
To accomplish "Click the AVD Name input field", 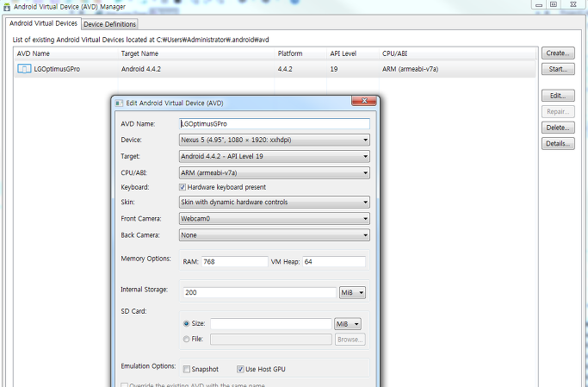I will pyautogui.click(x=274, y=124).
